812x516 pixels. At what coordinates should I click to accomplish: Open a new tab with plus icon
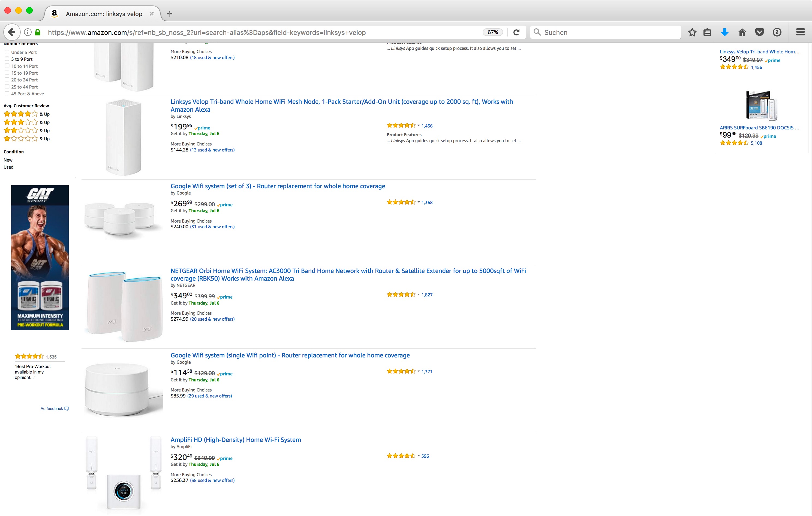click(x=170, y=14)
